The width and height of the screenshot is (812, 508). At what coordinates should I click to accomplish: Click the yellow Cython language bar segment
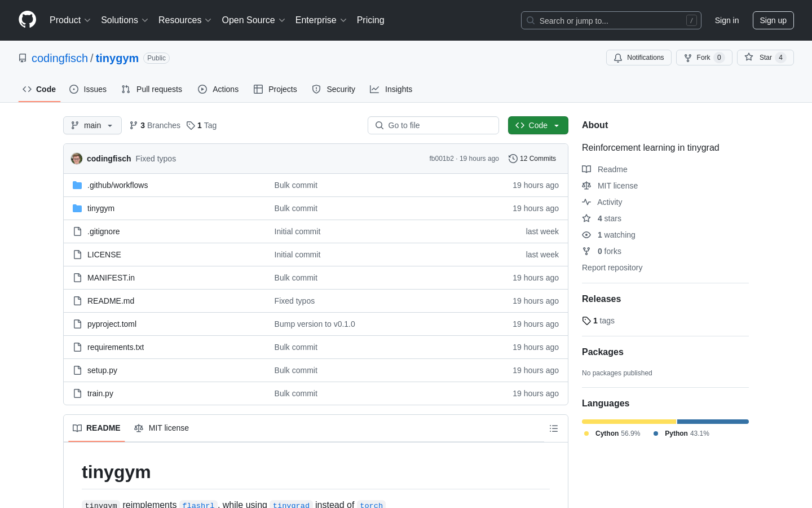click(x=629, y=422)
